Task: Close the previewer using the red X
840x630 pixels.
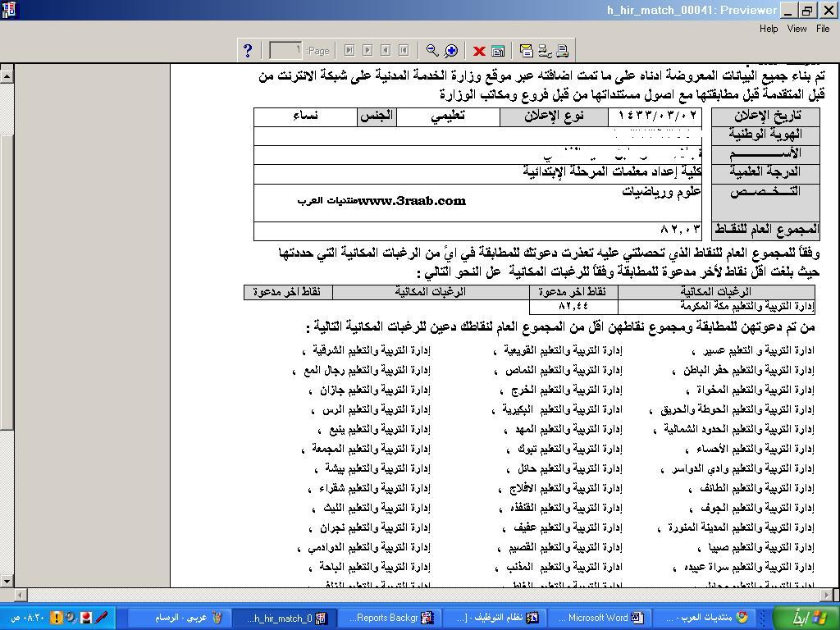Action: click(x=479, y=51)
